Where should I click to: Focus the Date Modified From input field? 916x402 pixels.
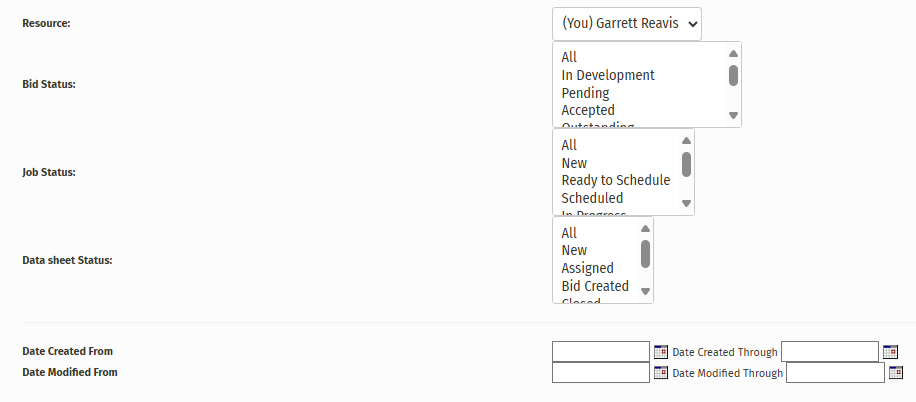(x=601, y=373)
